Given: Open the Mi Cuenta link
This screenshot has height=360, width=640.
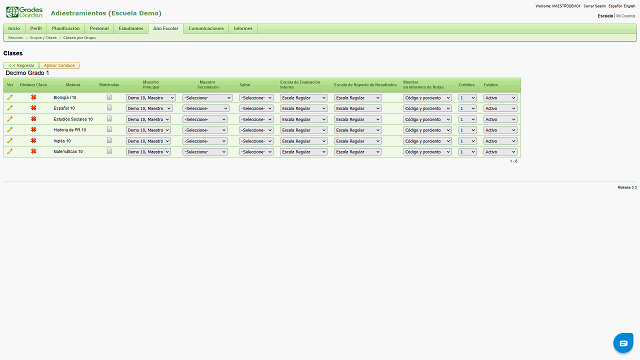Looking at the screenshot, I should (625, 16).
